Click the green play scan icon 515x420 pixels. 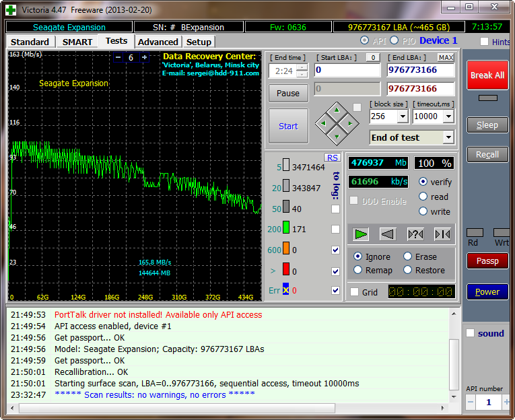point(361,234)
